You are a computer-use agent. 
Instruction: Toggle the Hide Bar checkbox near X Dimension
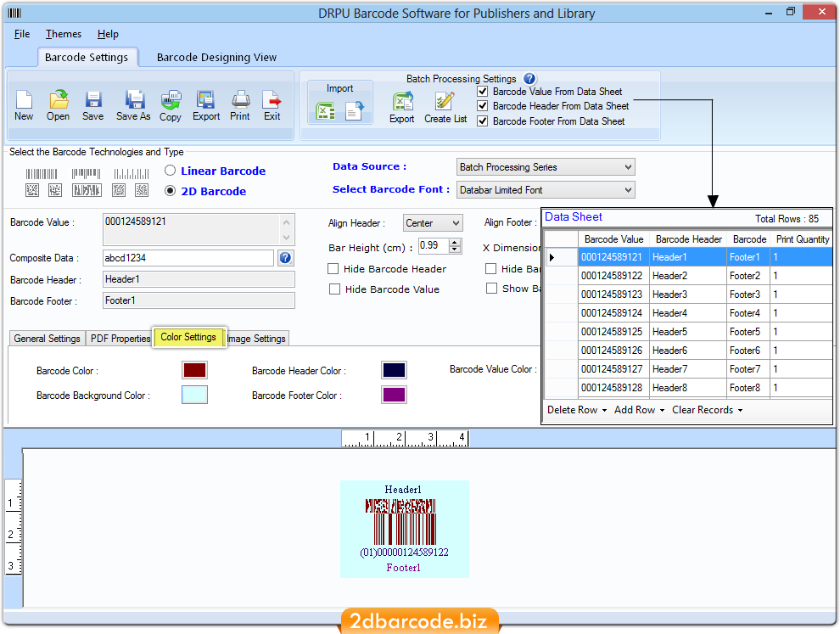click(490, 268)
